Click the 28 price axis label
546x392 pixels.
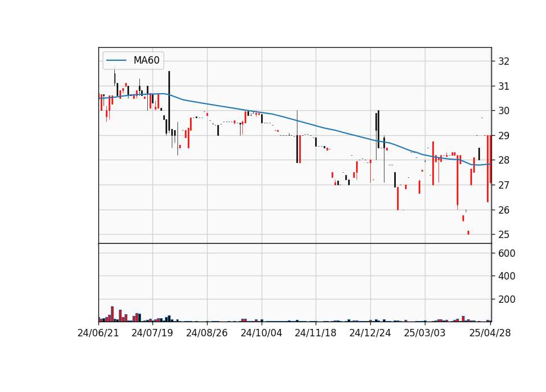503,160
